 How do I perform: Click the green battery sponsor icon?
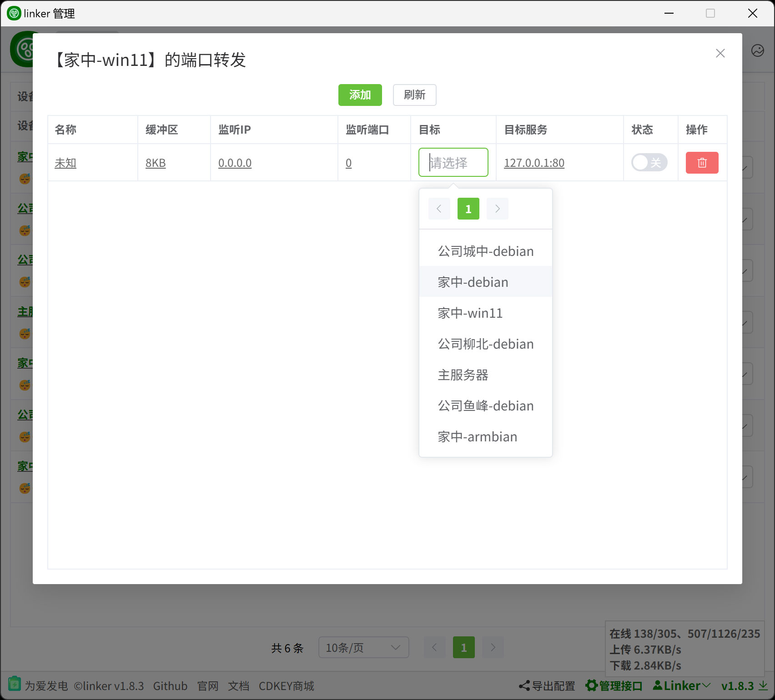[x=14, y=684]
